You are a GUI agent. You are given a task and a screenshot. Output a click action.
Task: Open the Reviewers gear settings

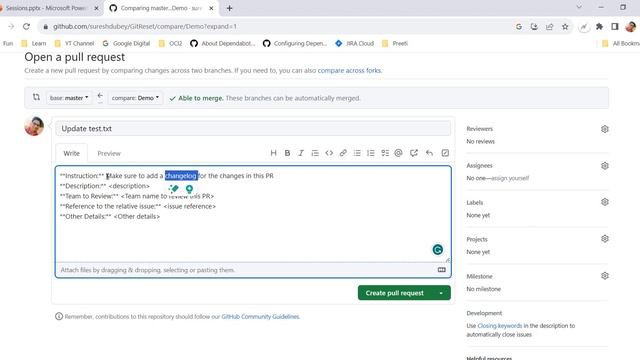tap(604, 129)
